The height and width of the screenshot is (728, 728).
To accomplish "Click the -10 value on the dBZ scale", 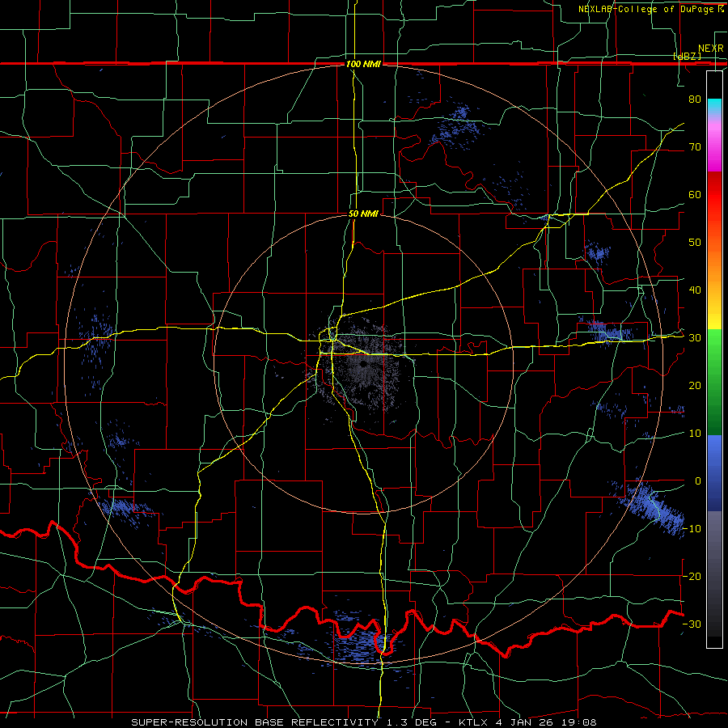I will point(692,528).
